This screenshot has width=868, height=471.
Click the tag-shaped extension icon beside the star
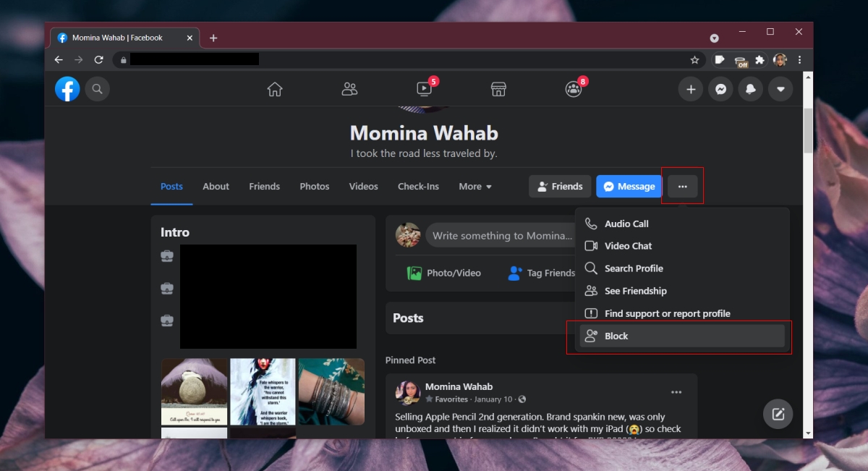720,60
